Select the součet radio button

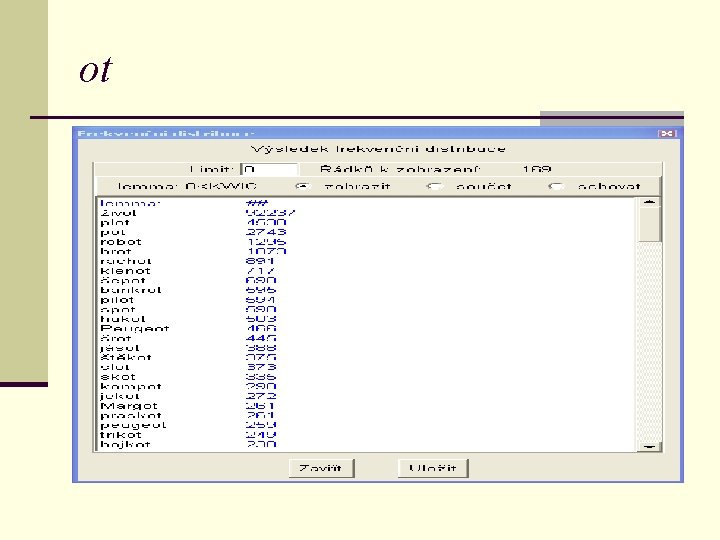pyautogui.click(x=434, y=186)
